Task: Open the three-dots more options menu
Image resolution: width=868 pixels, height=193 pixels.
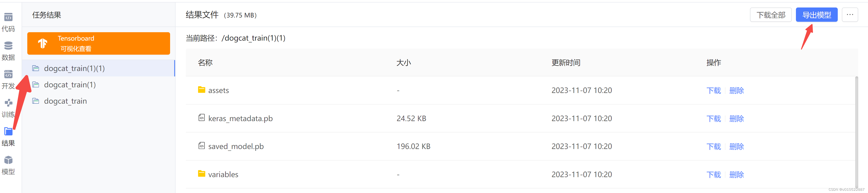Action: 850,15
